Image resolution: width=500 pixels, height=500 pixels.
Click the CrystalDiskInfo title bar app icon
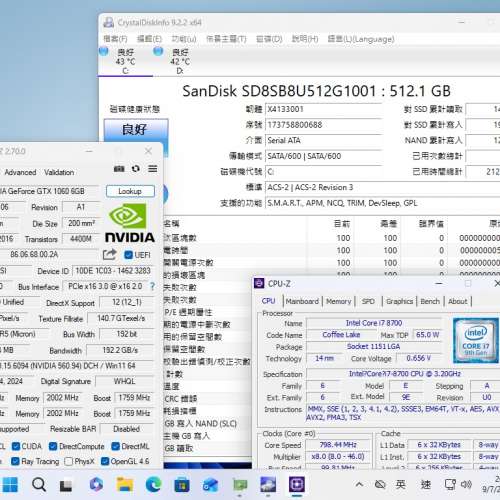click(108, 22)
